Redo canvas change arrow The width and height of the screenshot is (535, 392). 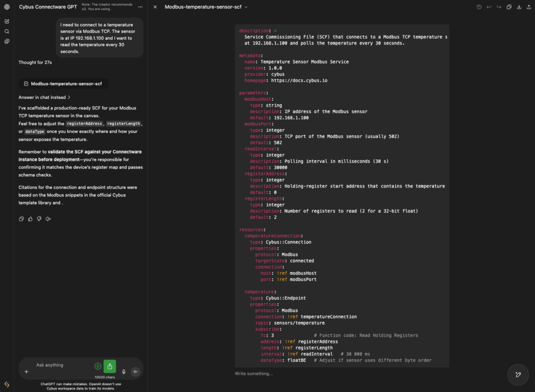pos(499,7)
